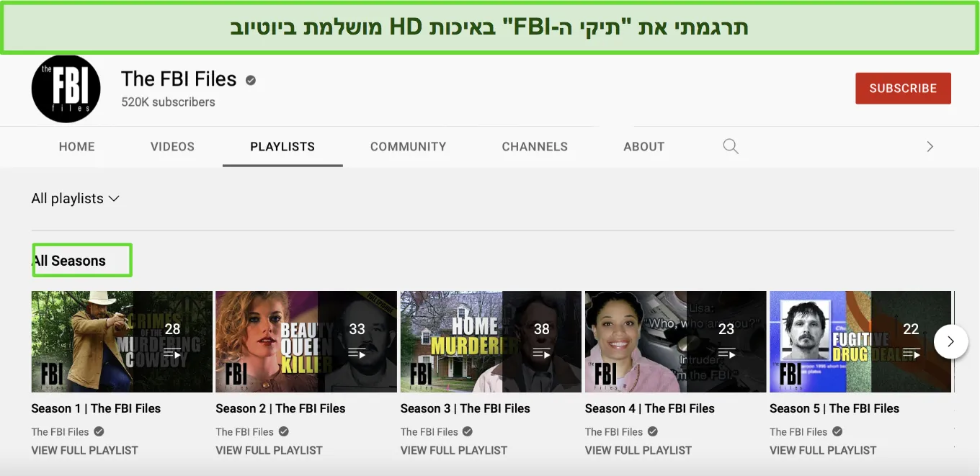Viewport: 980px width, 476px height.
Task: Subscribe to The FBI Files channel
Action: pyautogui.click(x=903, y=88)
